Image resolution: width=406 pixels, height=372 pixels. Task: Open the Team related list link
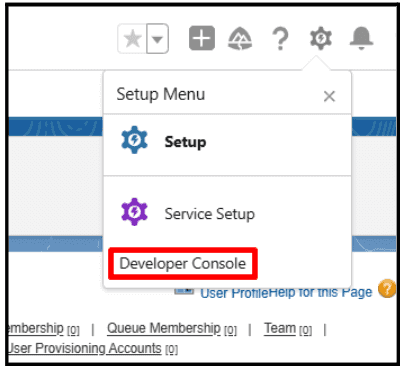coord(280,328)
